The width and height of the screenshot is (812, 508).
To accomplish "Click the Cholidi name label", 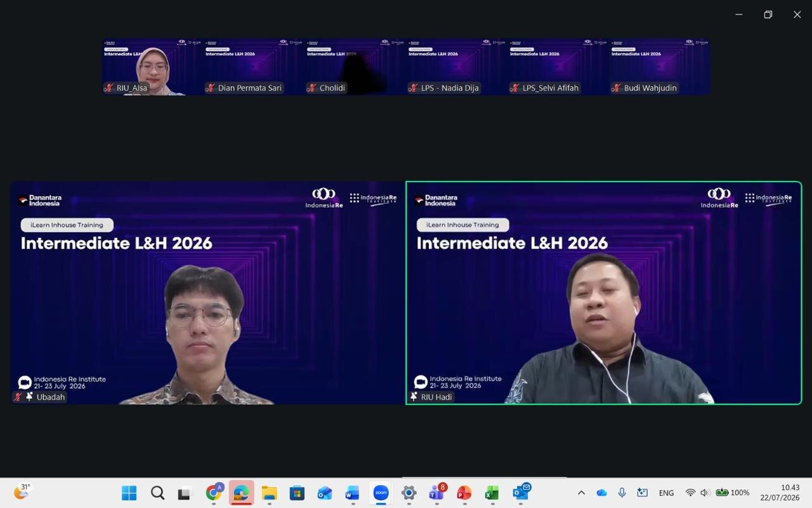I will [x=332, y=88].
